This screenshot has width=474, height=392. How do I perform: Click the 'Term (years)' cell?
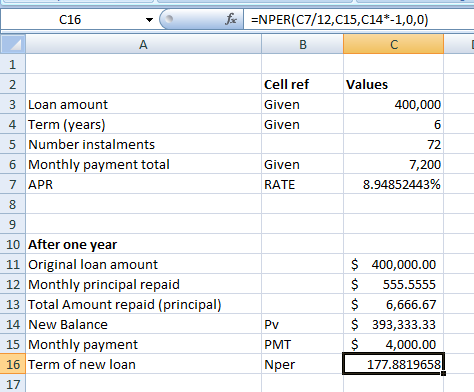pos(143,124)
